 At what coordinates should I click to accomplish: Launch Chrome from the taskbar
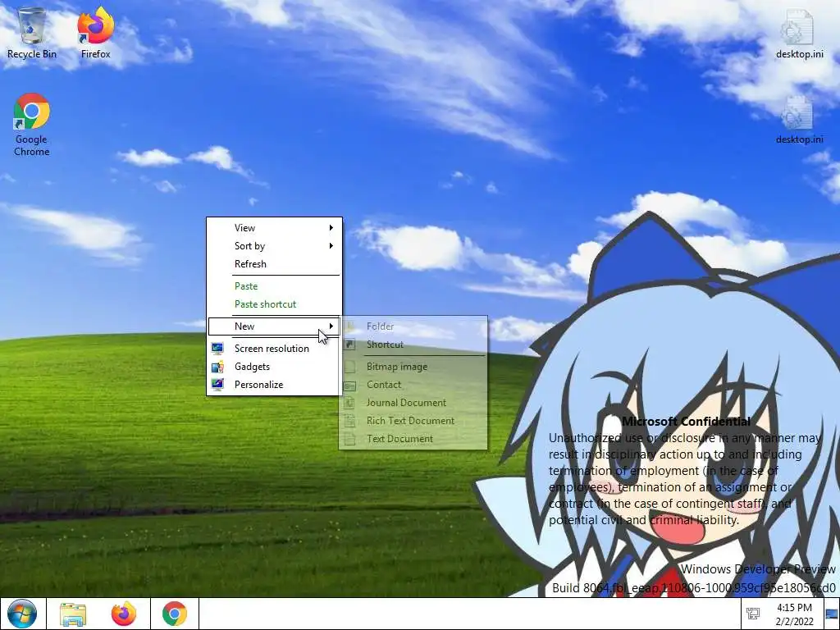[175, 614]
